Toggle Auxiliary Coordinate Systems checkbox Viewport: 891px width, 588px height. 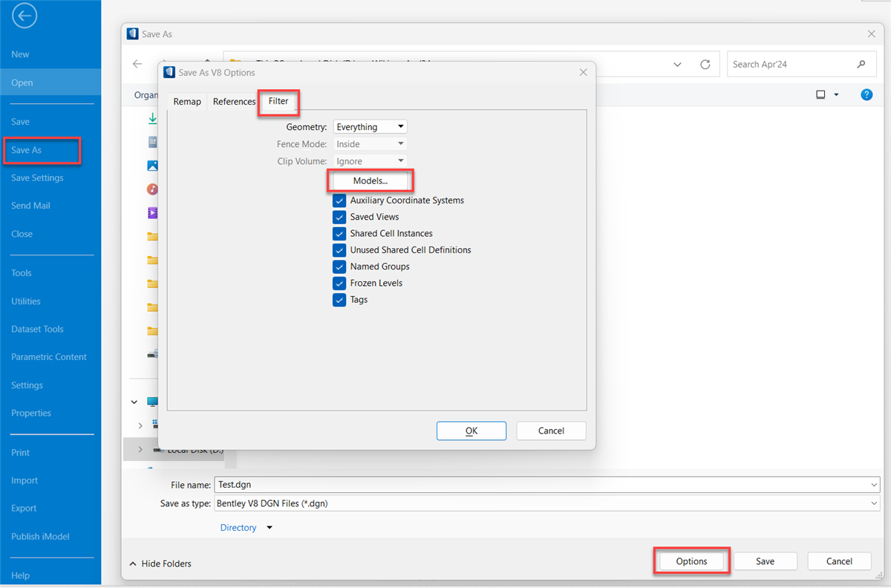339,200
